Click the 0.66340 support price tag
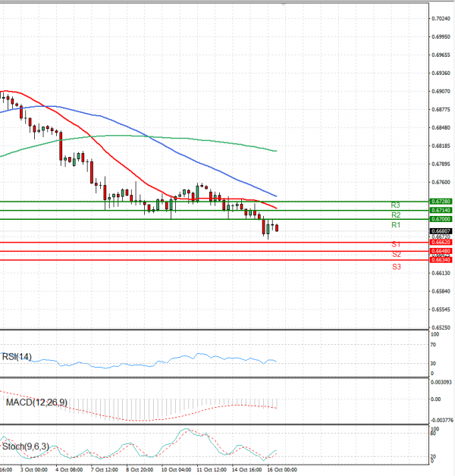The height and width of the screenshot is (476, 455). click(441, 260)
